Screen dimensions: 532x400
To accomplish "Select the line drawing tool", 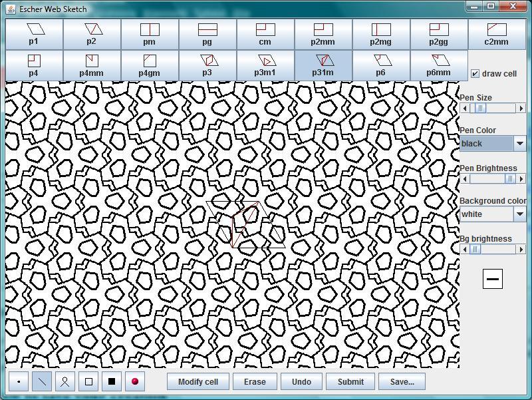I will tap(42, 381).
